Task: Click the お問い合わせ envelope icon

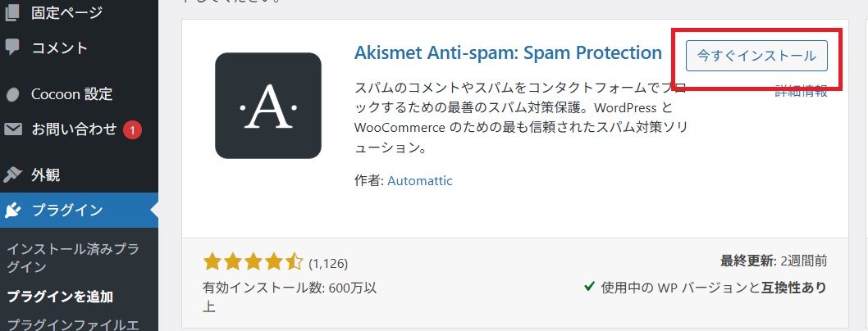Action: [x=13, y=129]
